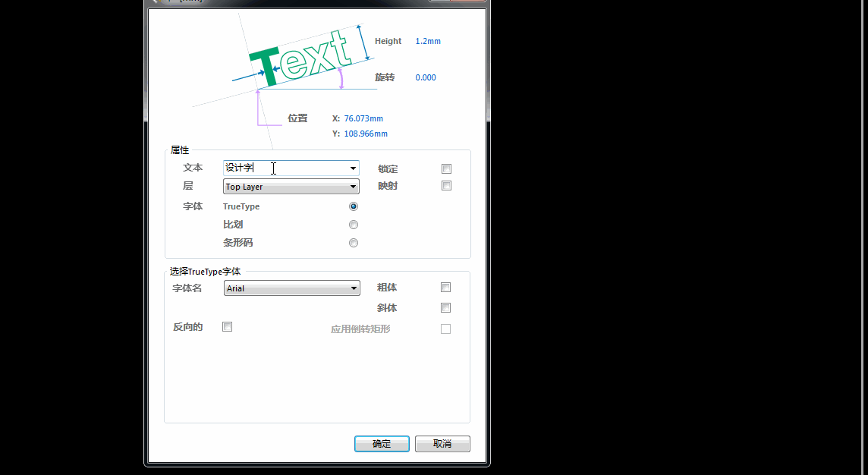Enable the 粗体 bold checkbox

tap(445, 287)
